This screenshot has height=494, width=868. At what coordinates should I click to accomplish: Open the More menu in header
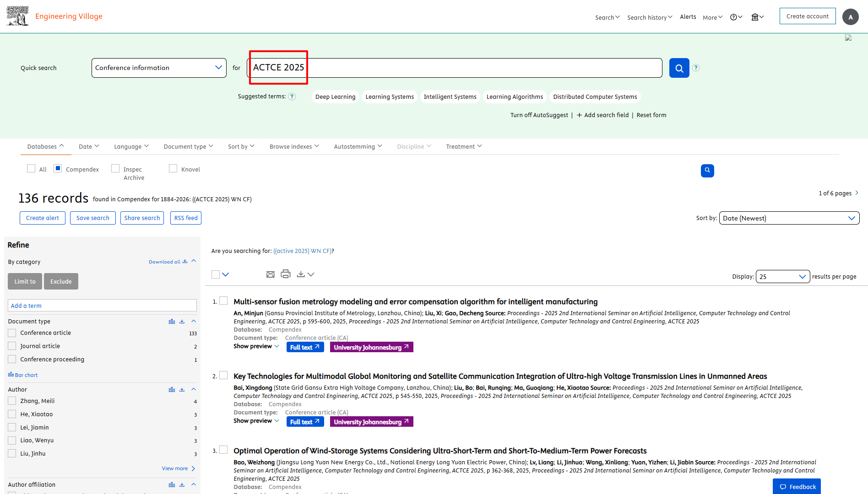pos(713,17)
